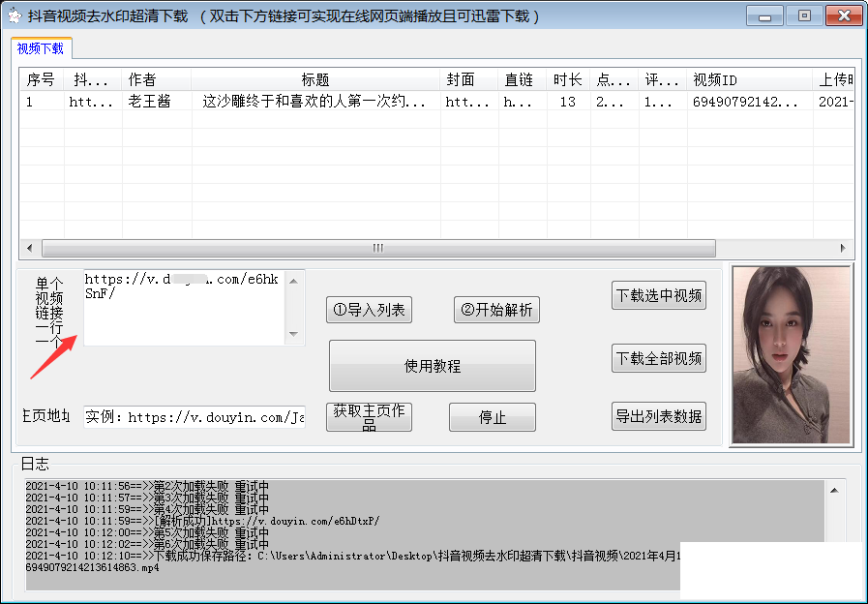This screenshot has width=868, height=604.
Task: Click the ①导入列表 button
Action: [x=370, y=310]
